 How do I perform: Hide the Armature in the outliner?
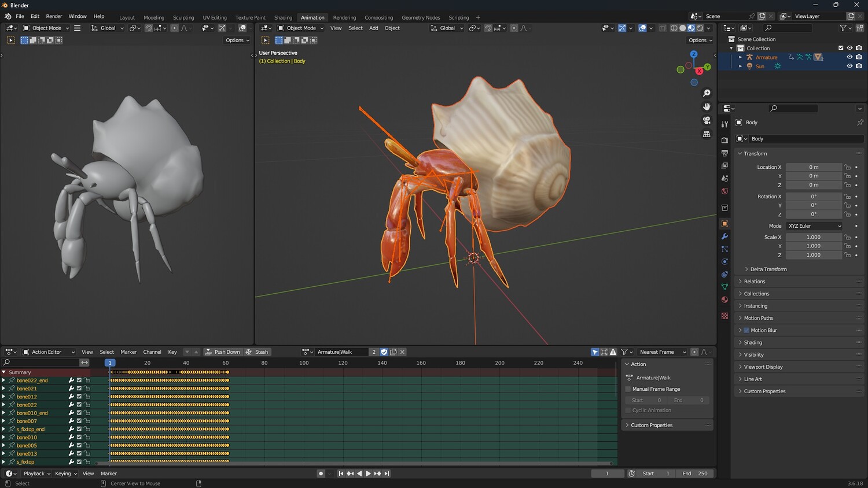[849, 57]
